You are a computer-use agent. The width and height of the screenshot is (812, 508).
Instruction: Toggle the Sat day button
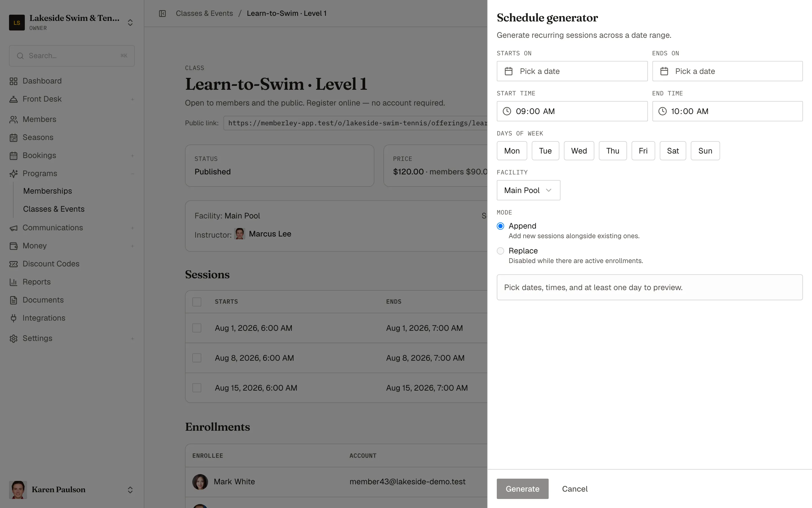[673, 151]
